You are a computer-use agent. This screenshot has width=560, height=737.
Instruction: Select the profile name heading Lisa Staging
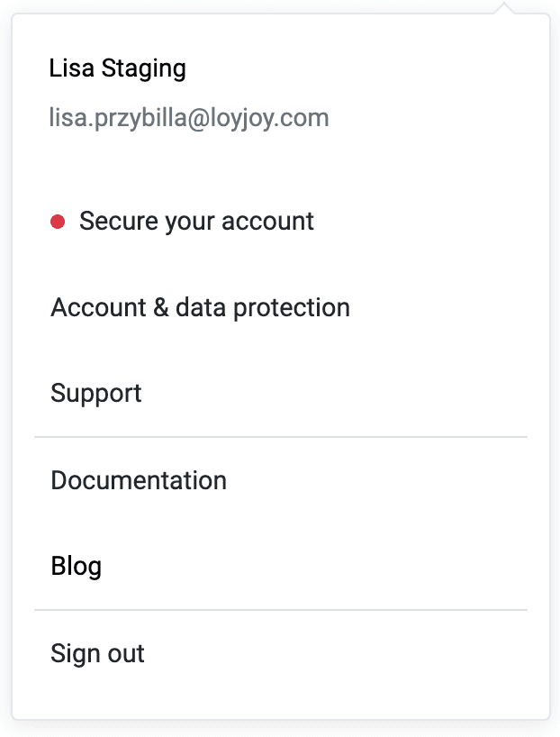coord(117,68)
